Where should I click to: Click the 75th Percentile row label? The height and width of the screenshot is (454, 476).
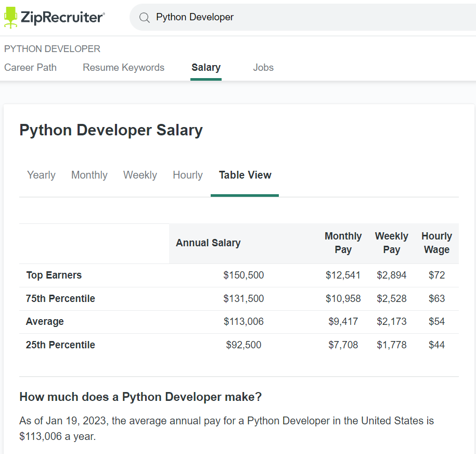pos(60,299)
